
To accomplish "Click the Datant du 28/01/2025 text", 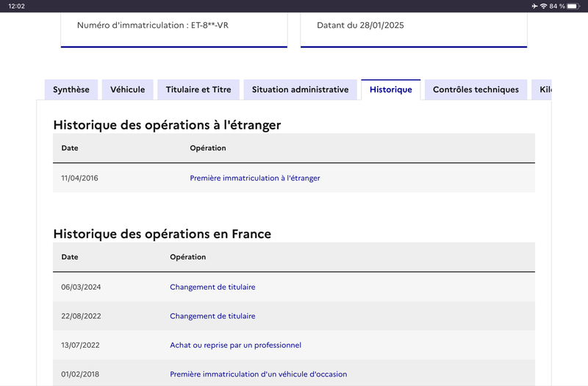I will pos(360,25).
